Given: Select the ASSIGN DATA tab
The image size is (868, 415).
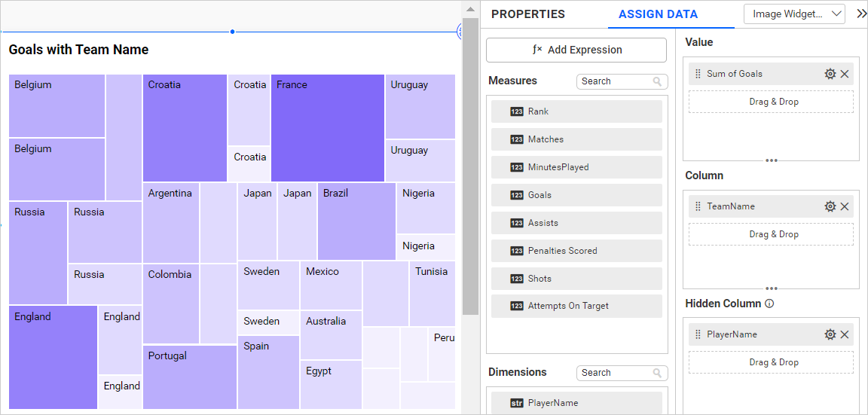Looking at the screenshot, I should coord(658,14).
